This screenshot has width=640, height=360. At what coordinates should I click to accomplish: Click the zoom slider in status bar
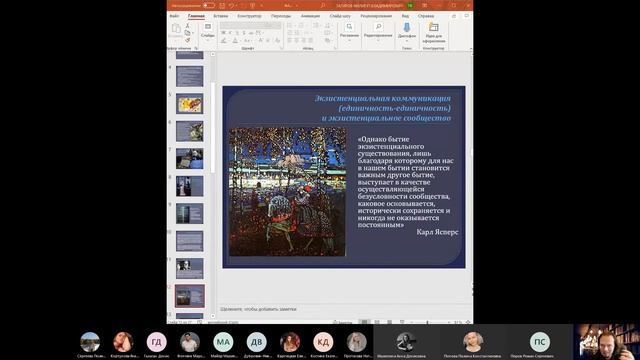coord(428,322)
